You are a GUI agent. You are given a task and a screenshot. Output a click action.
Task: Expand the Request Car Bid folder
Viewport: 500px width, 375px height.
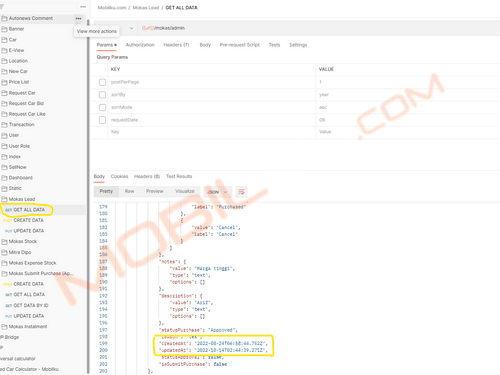coord(23,103)
